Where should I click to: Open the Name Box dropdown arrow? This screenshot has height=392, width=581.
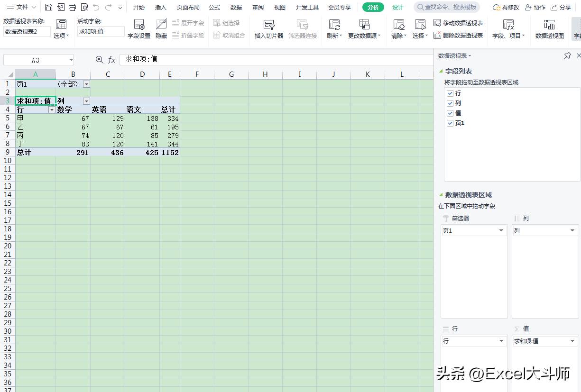(x=71, y=60)
